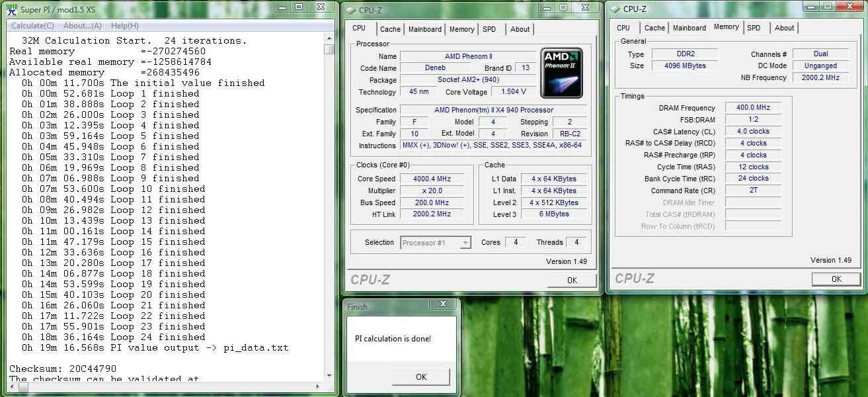
Task: Click the 'PI value output -> pi_data.txt' line
Action: coord(155,347)
